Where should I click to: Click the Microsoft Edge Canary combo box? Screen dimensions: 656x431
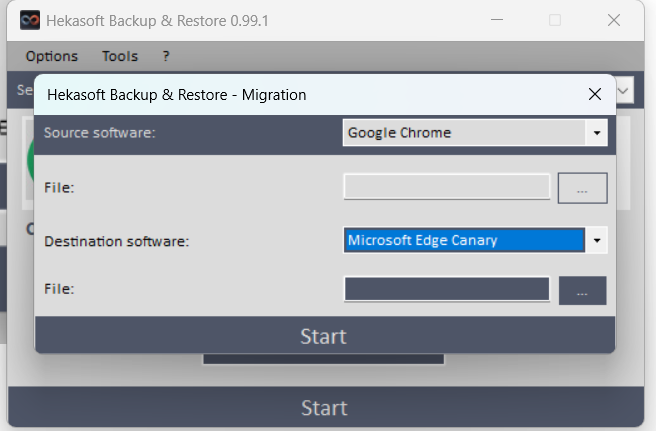coord(464,241)
